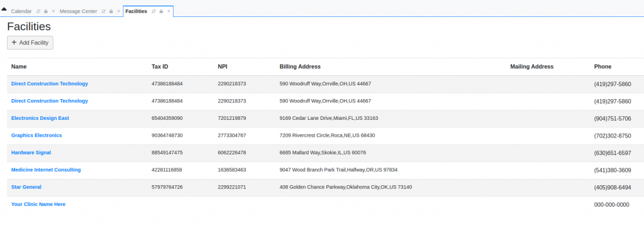Image resolution: width=644 pixels, height=226 pixels.
Task: Toggle lock on the Facilities tab
Action: click(x=161, y=11)
